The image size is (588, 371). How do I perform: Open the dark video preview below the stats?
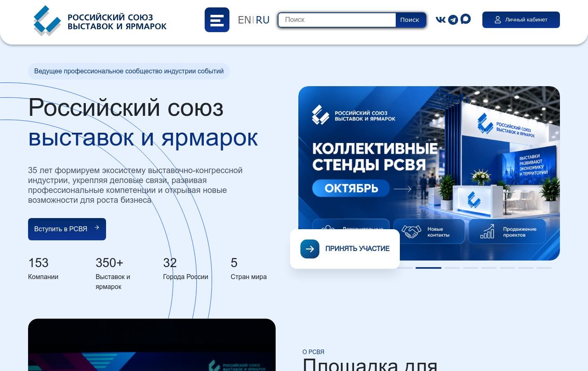[x=152, y=345]
